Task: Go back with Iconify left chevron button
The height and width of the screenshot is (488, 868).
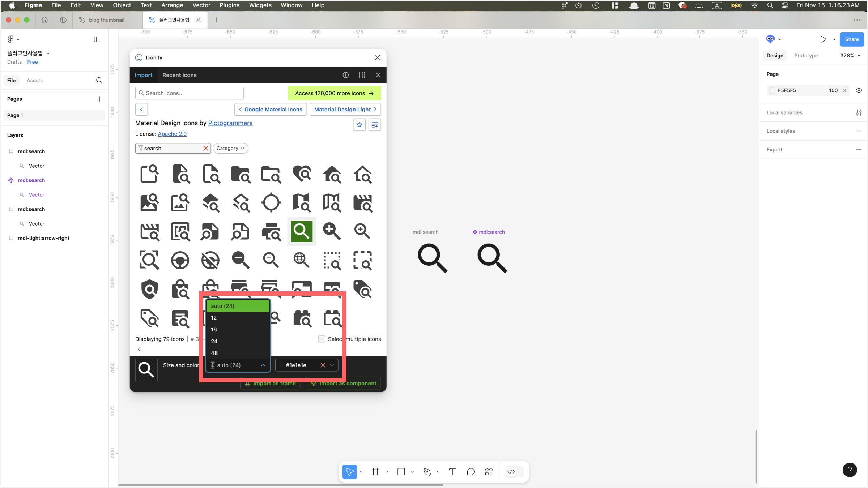Action: click(141, 109)
